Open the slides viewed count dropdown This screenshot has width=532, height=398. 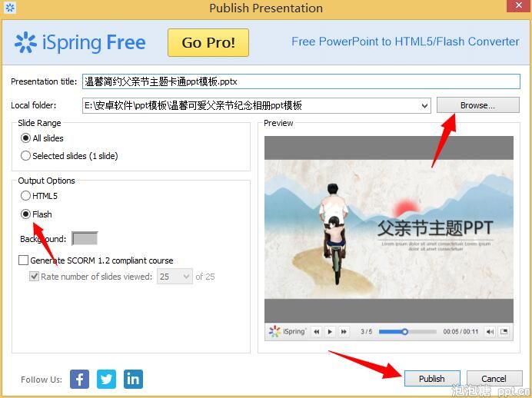coord(175,277)
